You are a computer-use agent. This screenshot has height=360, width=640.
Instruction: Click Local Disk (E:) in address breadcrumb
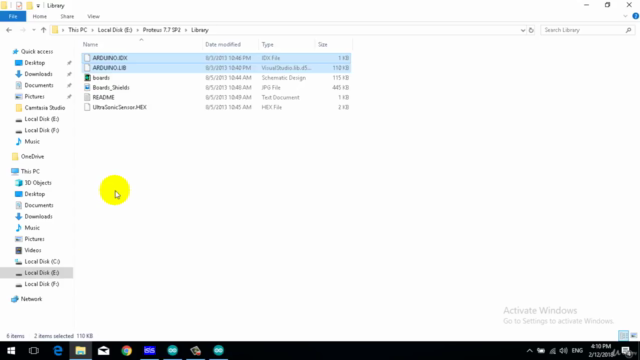pyautogui.click(x=115, y=30)
